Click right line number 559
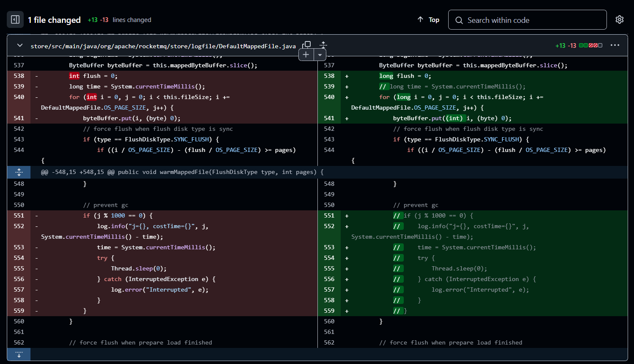Image resolution: width=634 pixels, height=364 pixels. click(329, 311)
